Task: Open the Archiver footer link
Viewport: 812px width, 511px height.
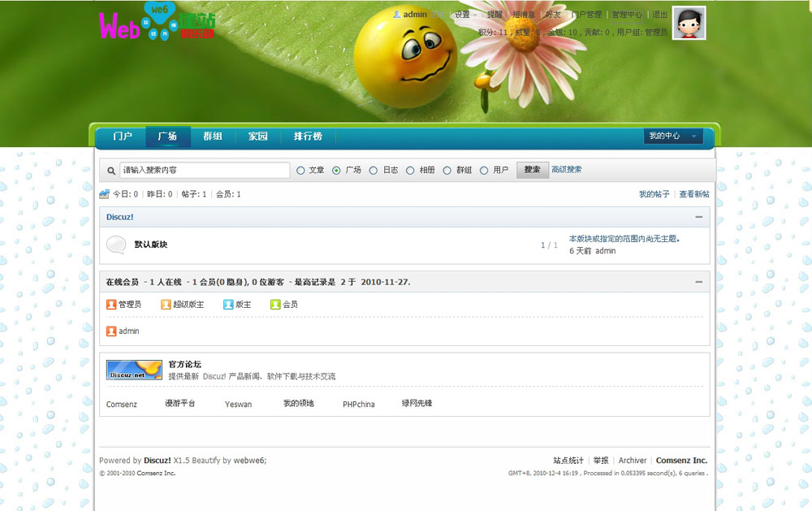Action: click(x=633, y=460)
